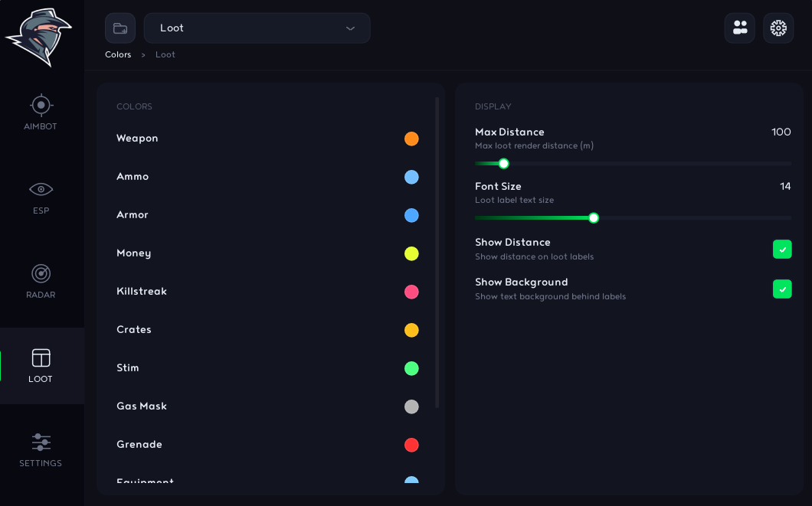Expand the Loot dropdown selector
Viewport: 812px width, 506px height.
[x=257, y=28]
